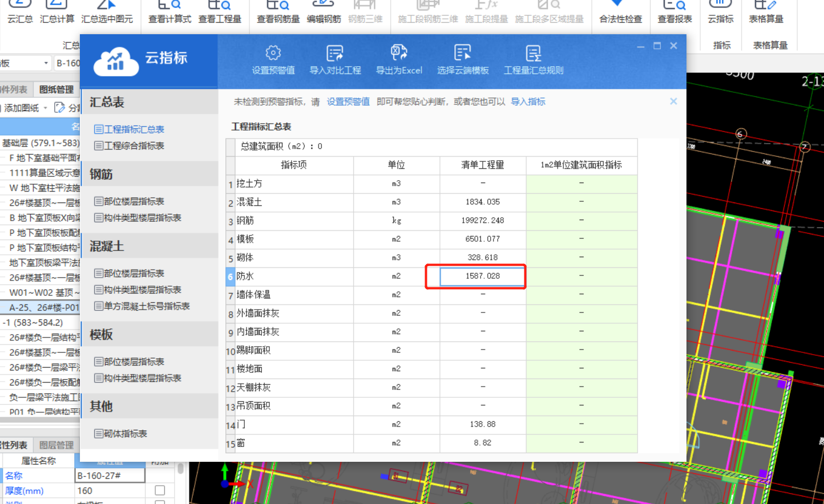Image resolution: width=824 pixels, height=504 pixels.
Task: Open 模板 构件类型楼层指标表
Action: (138, 378)
